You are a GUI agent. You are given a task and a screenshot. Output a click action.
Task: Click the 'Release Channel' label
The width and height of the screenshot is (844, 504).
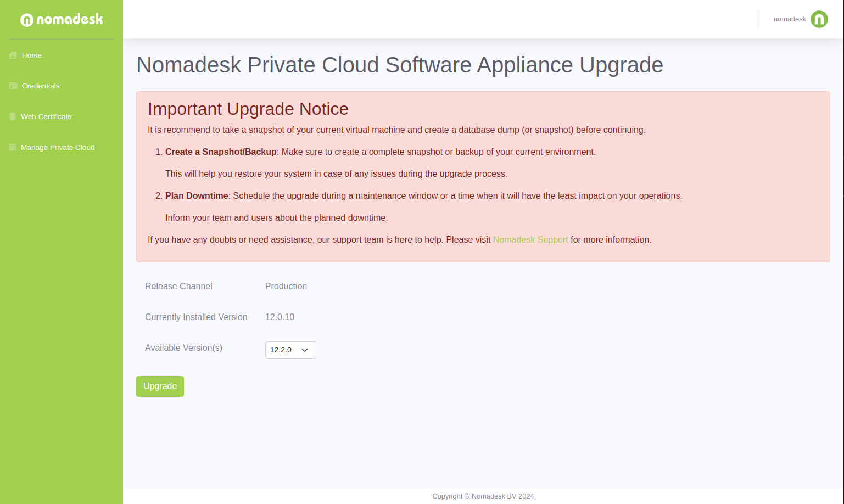(178, 287)
